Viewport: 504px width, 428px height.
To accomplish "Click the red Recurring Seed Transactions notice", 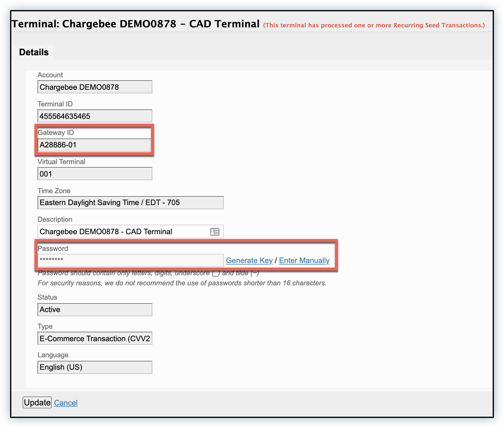I will click(x=374, y=25).
